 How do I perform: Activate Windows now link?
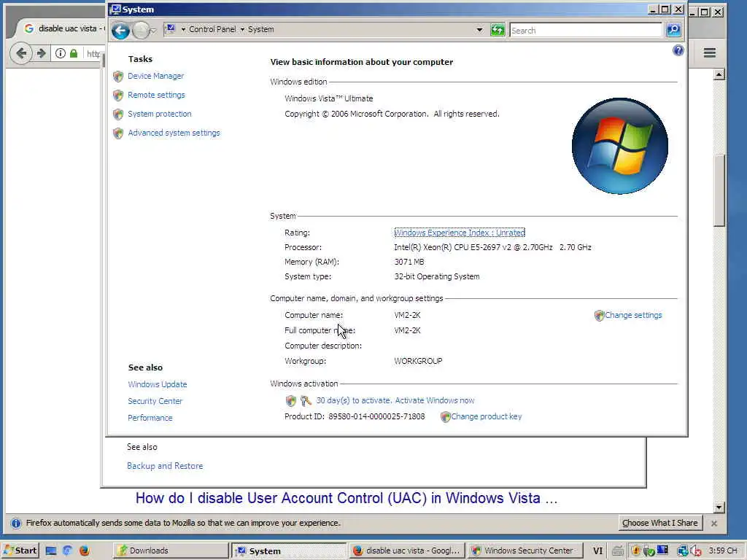click(x=395, y=400)
